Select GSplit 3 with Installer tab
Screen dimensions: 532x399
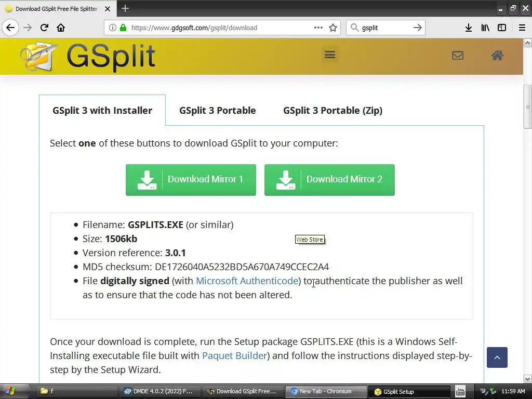pyautogui.click(x=102, y=110)
